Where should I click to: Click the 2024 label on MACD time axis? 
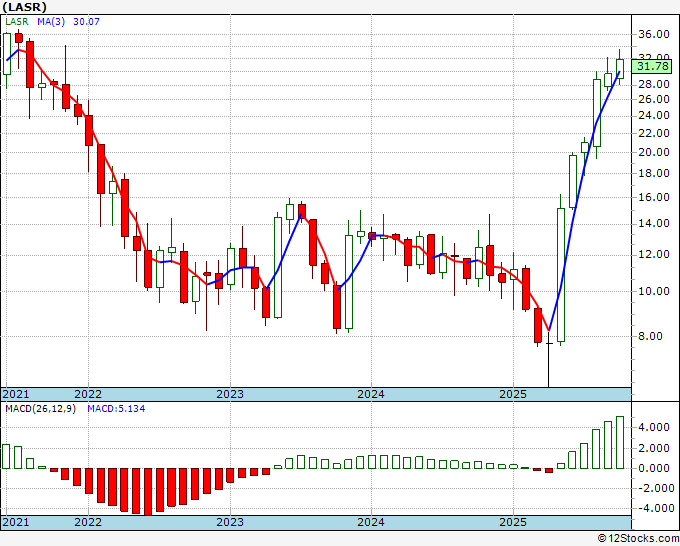[x=371, y=522]
